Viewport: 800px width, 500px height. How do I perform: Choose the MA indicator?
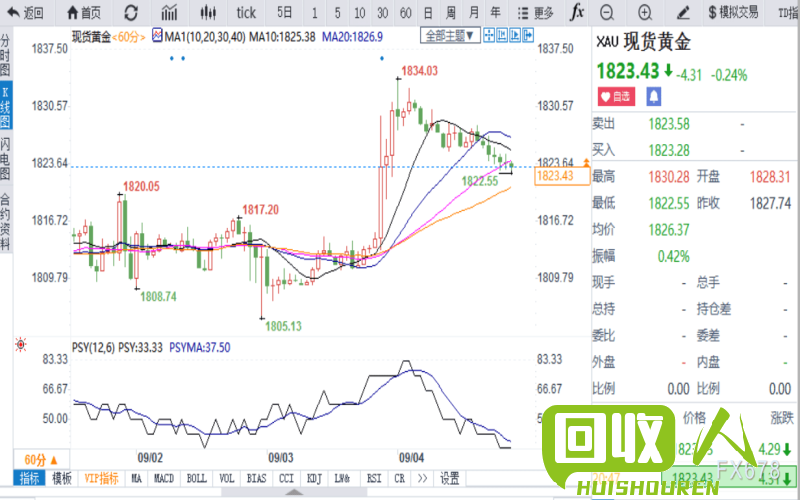pos(136,479)
